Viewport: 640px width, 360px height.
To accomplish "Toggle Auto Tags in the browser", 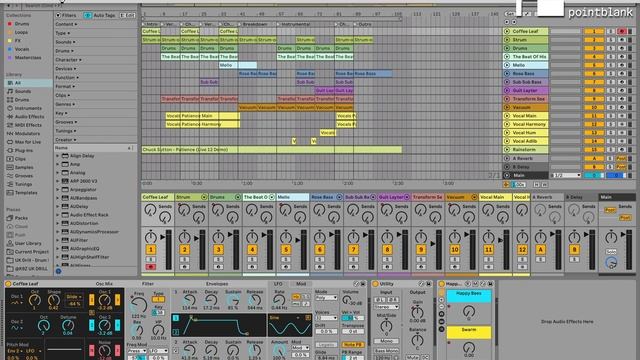I will pyautogui.click(x=100, y=15).
